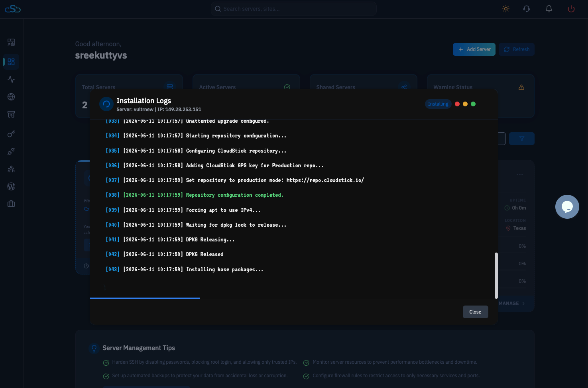Open the WordPress sidebar icon

(11, 186)
